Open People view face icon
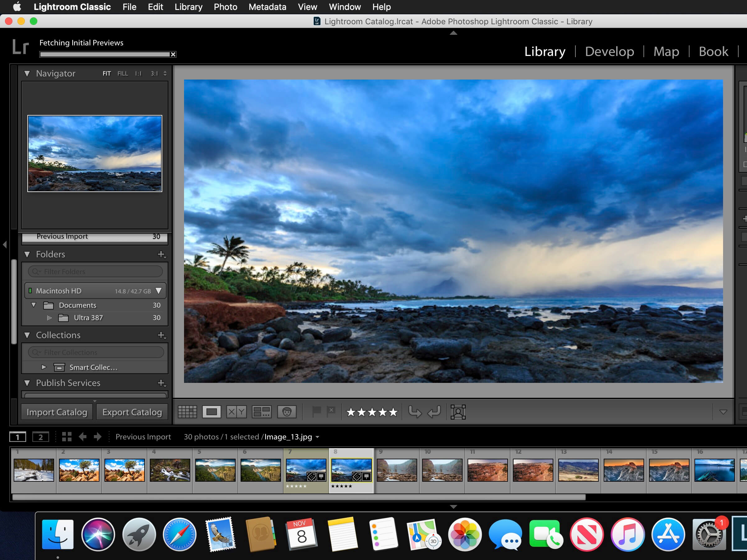Image resolution: width=747 pixels, height=560 pixels. coord(287,412)
